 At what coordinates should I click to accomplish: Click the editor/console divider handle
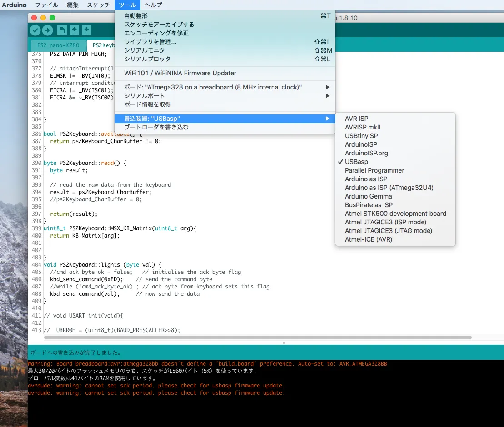pyautogui.click(x=284, y=343)
